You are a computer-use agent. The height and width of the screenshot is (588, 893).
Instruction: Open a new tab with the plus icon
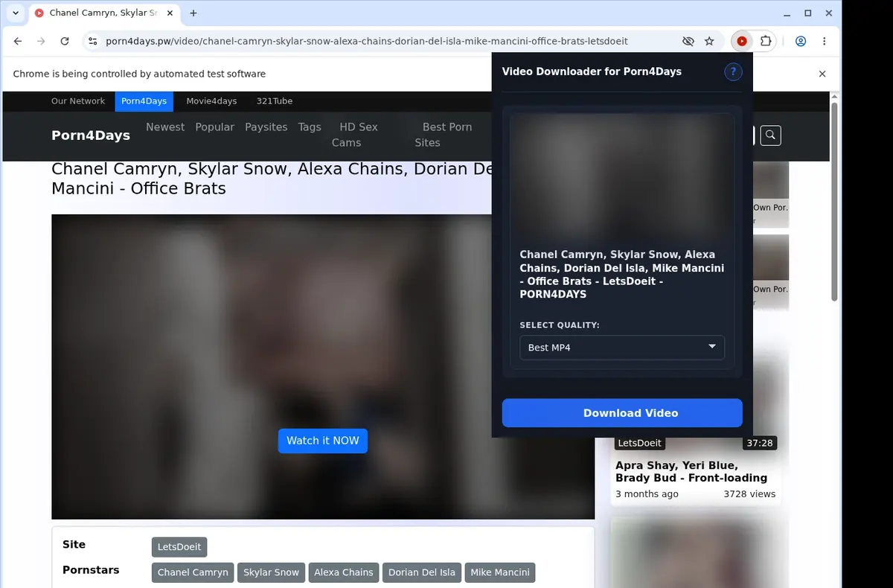pos(193,13)
